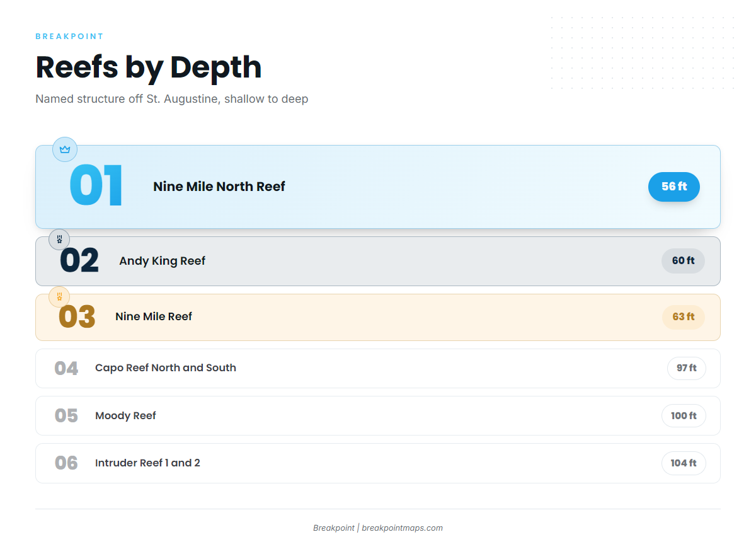Click the large 01 rank number

click(x=96, y=187)
